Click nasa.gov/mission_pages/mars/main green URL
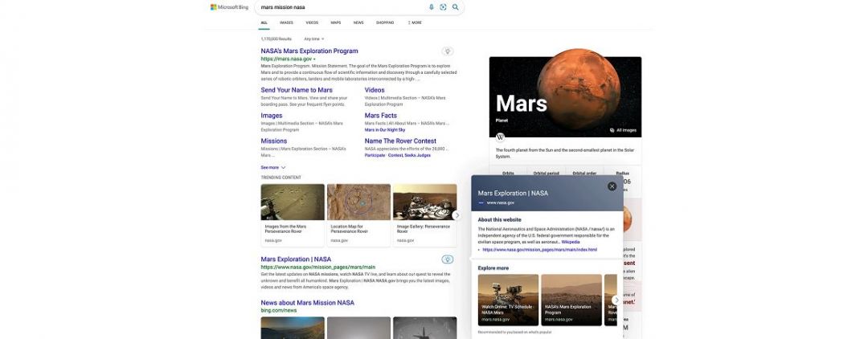This screenshot has width=868, height=339. [318, 268]
